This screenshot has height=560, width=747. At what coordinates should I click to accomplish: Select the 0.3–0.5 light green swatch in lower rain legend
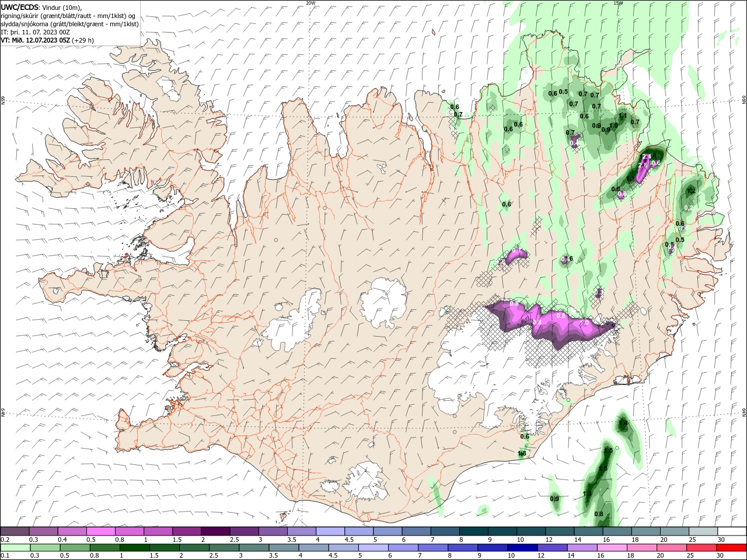(46, 548)
